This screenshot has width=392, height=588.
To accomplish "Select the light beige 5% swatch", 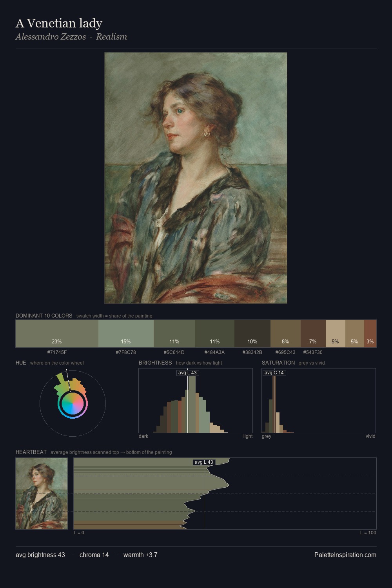I will [336, 334].
